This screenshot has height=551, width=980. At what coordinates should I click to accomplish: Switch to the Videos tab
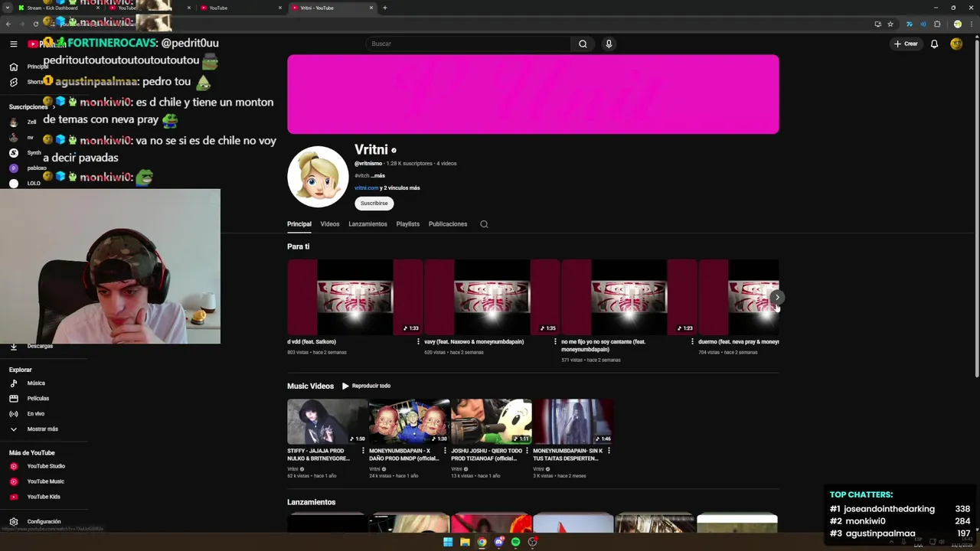tap(330, 224)
